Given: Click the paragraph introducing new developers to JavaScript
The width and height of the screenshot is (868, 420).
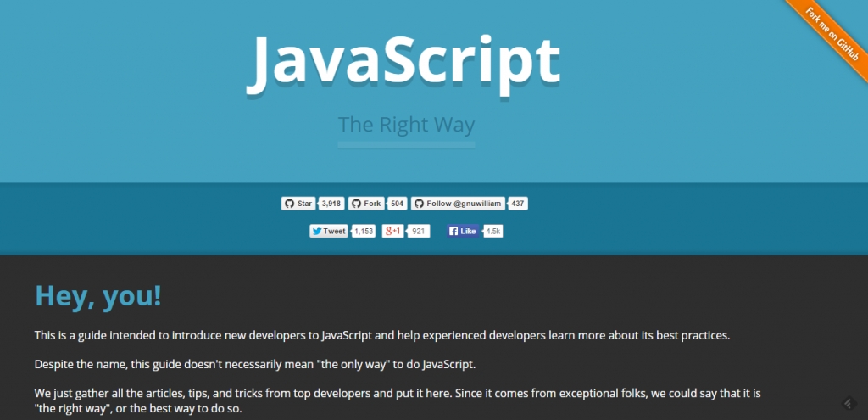Looking at the screenshot, I should 381,335.
